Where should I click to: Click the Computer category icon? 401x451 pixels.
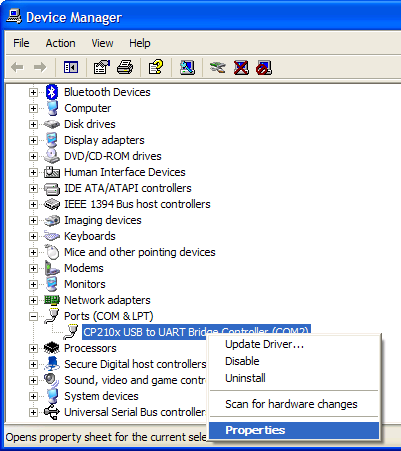pos(52,108)
